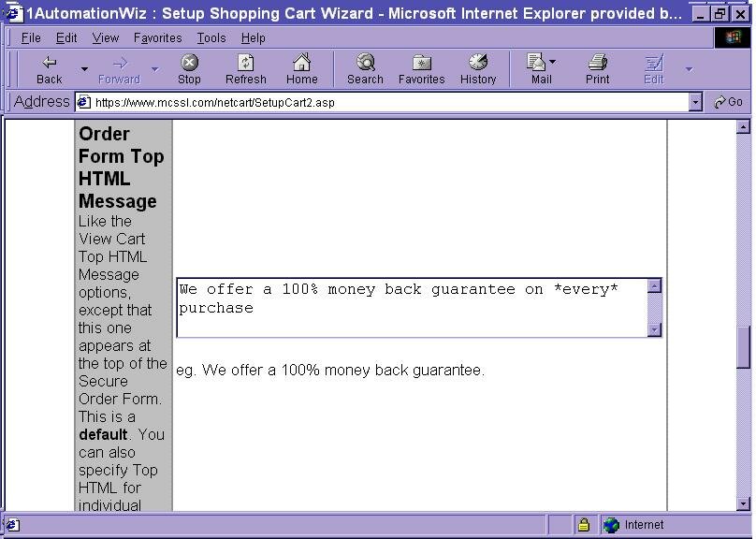
Task: Expand the Back history dropdown arrow
Action: 84,69
